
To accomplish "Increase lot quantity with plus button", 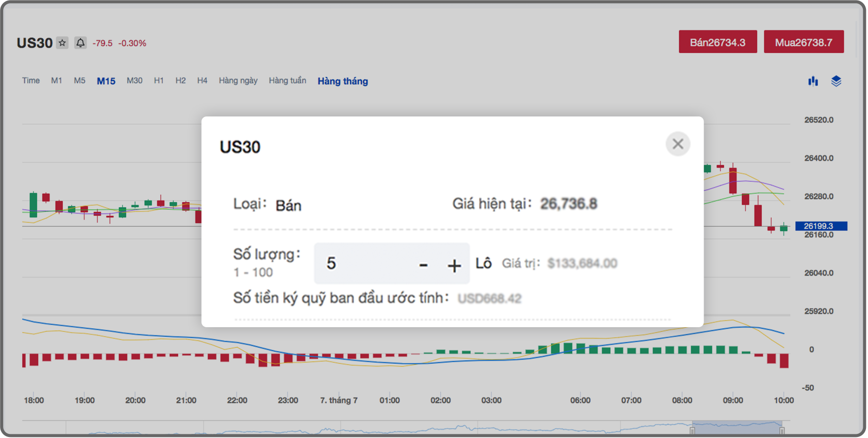I will (454, 265).
